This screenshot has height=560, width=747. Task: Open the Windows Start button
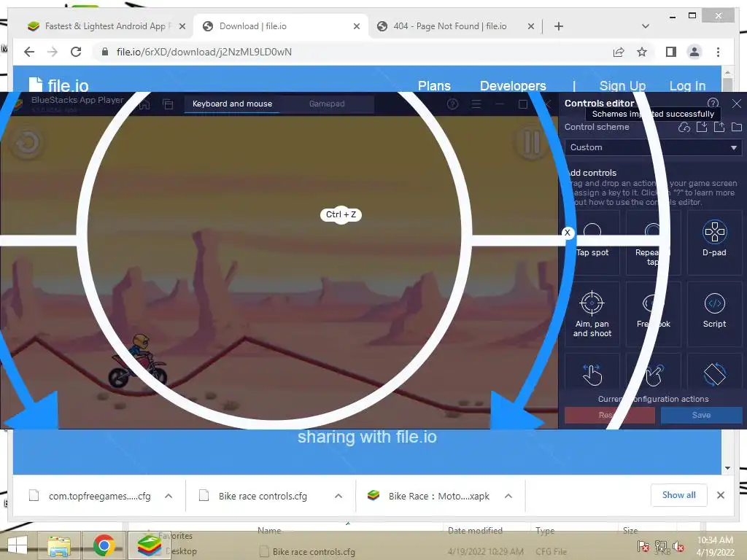click(x=18, y=545)
